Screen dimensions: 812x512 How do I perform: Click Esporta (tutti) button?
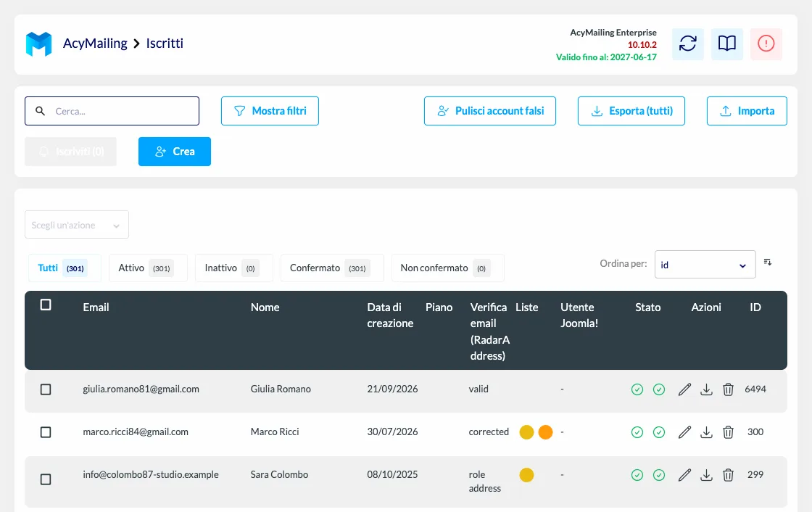(631, 111)
